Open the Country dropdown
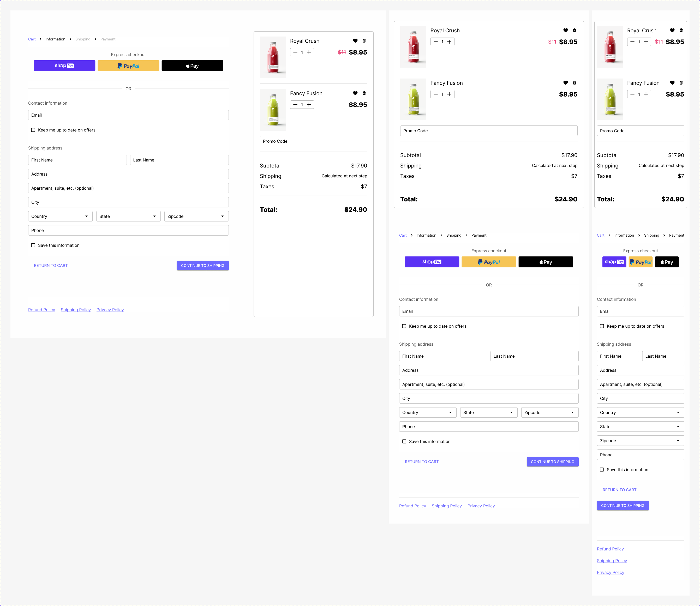700x606 pixels. [60, 216]
